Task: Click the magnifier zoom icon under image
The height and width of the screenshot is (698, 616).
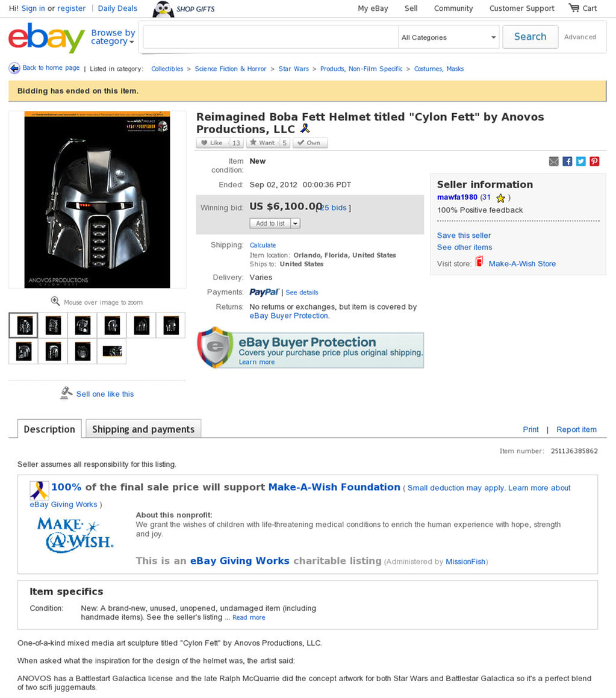Action: click(x=55, y=301)
